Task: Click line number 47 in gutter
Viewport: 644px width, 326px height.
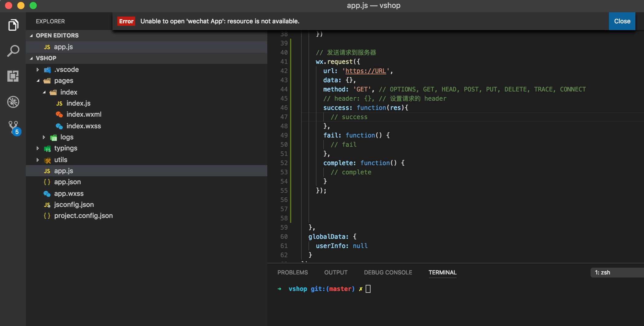Action: click(x=284, y=117)
